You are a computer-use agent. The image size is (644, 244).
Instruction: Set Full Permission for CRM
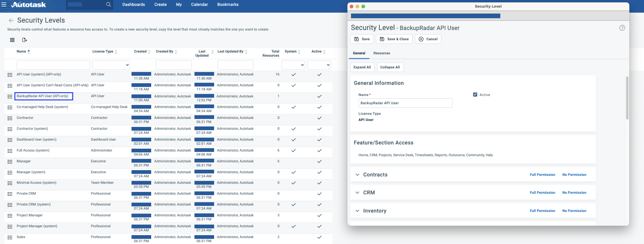[x=542, y=193]
